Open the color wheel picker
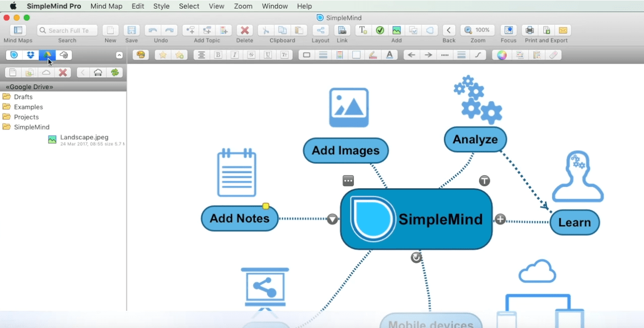 click(502, 55)
